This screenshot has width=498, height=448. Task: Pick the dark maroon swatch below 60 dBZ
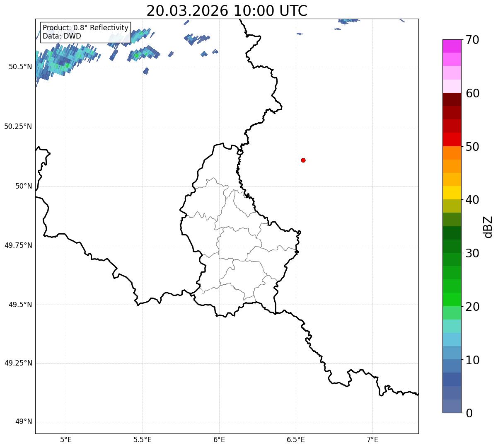pyautogui.click(x=452, y=99)
